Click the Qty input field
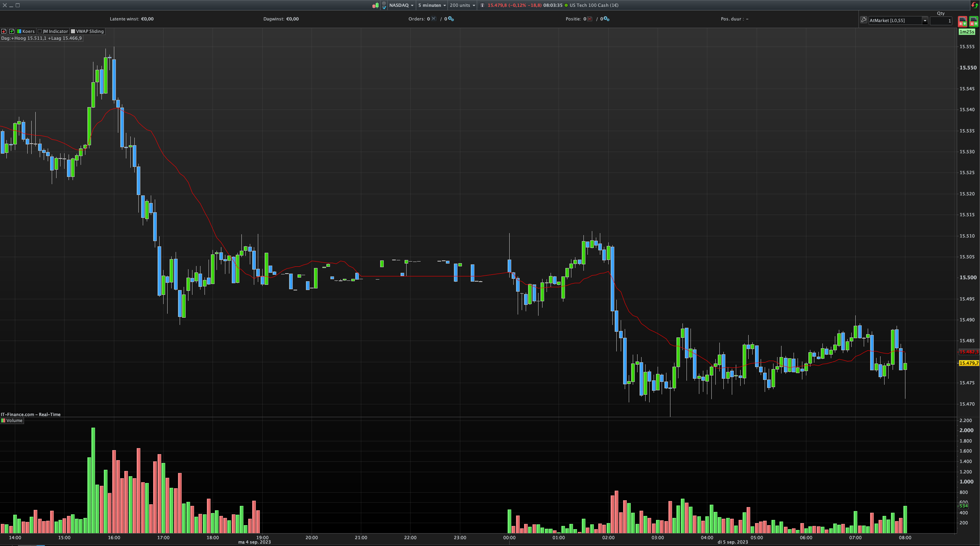This screenshot has height=546, width=980. point(941,20)
